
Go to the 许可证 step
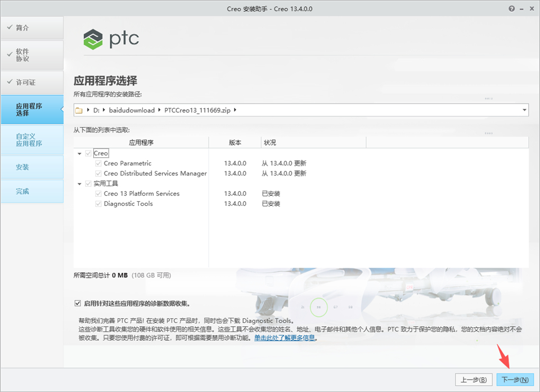pos(32,82)
